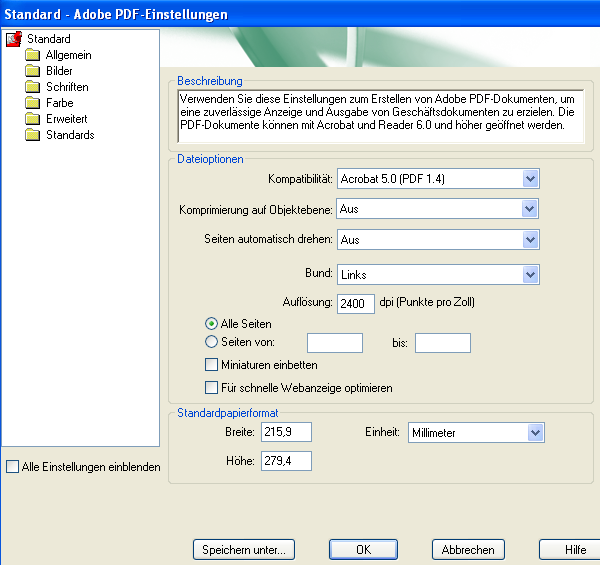Screen dimensions: 600x565
Task: Click the Höhe field showing 279,4
Action: coord(286,461)
